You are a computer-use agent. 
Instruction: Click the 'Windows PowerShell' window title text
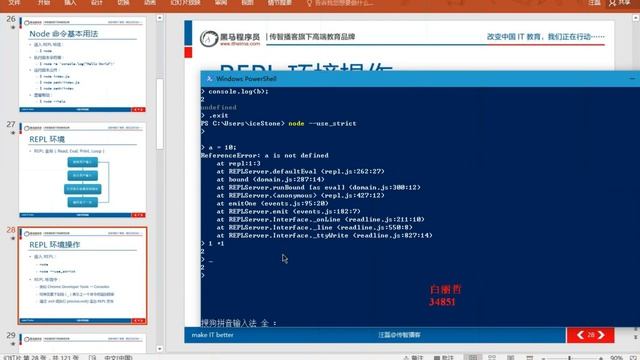coord(246,79)
